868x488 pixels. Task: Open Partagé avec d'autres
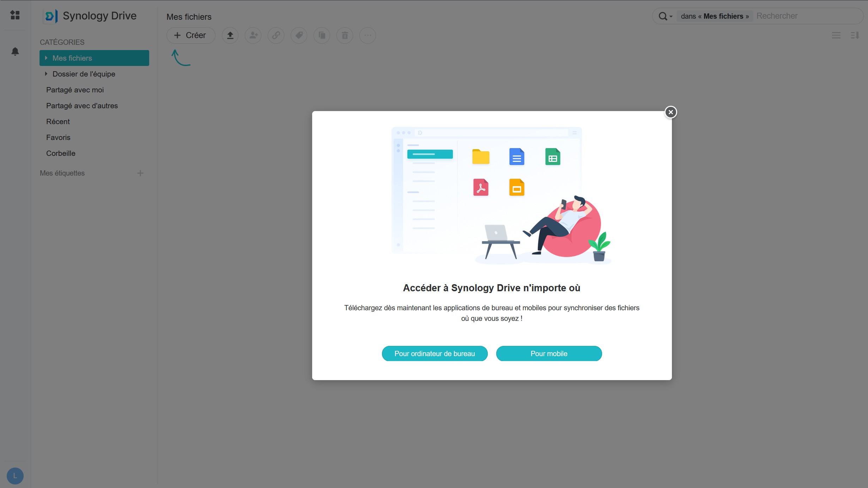pyautogui.click(x=94, y=105)
